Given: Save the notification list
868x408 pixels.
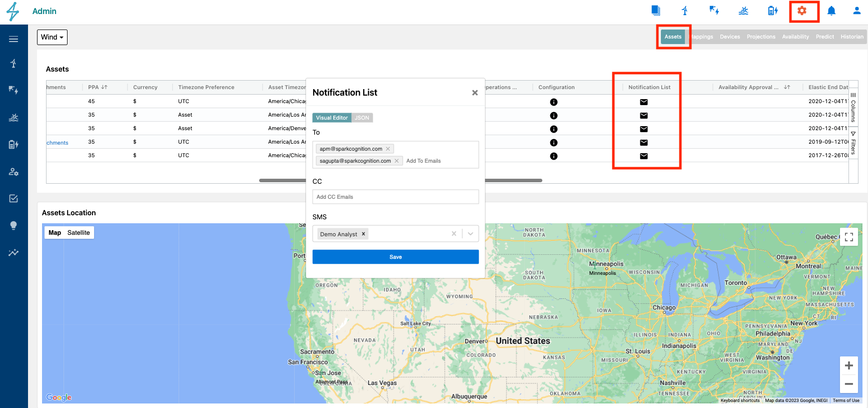Looking at the screenshot, I should coord(395,257).
